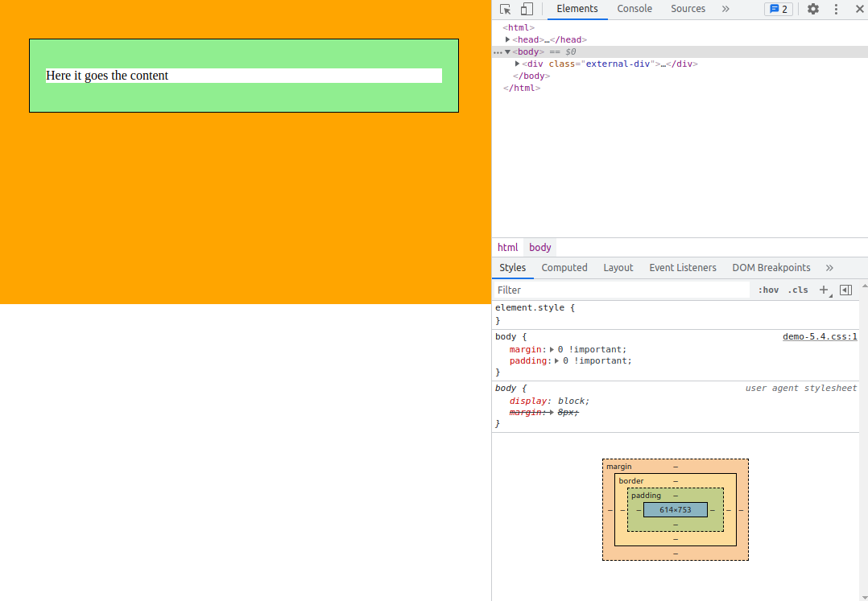Expand the external-div element node
868x601 pixels.
point(517,64)
